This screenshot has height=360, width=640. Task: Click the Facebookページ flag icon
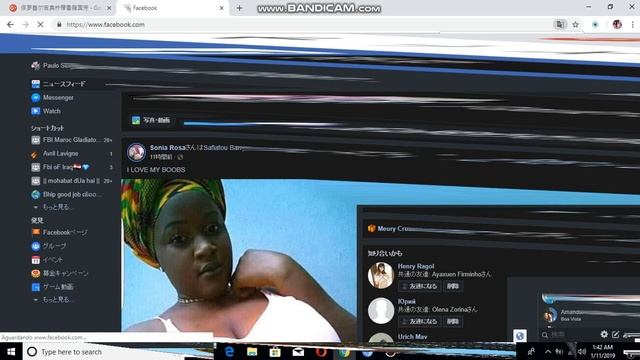36,232
